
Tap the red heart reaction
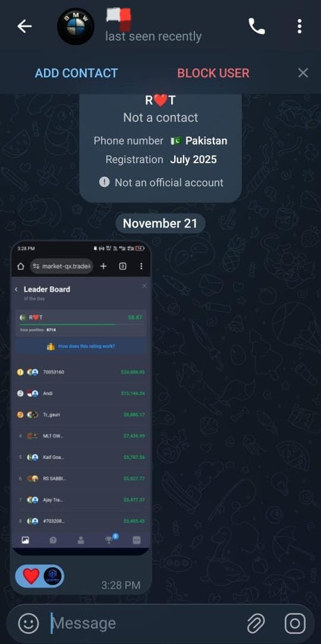click(31, 576)
